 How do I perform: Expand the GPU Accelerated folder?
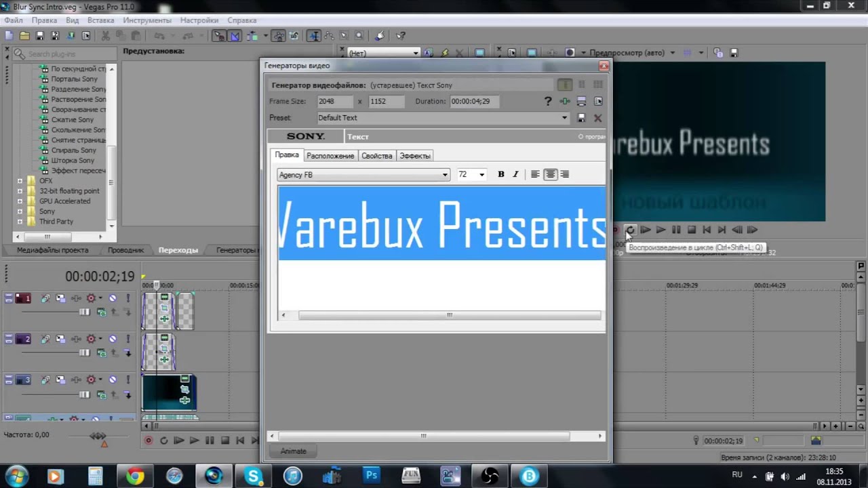(20, 201)
